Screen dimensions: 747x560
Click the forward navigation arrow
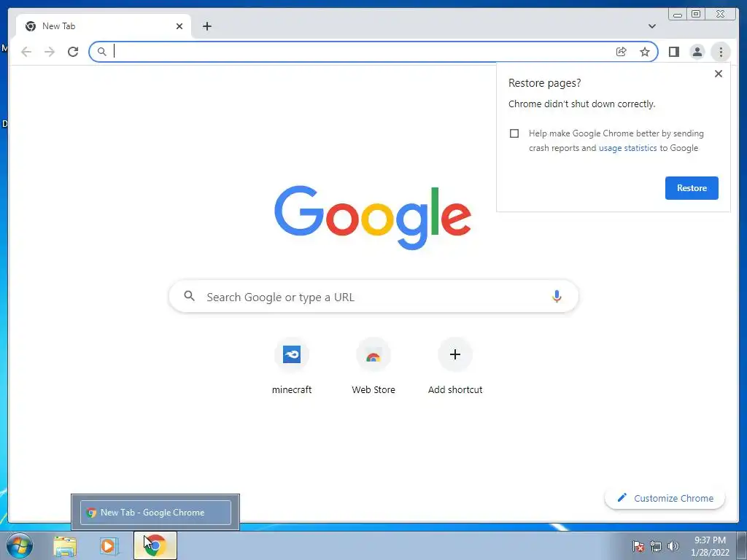click(x=50, y=52)
